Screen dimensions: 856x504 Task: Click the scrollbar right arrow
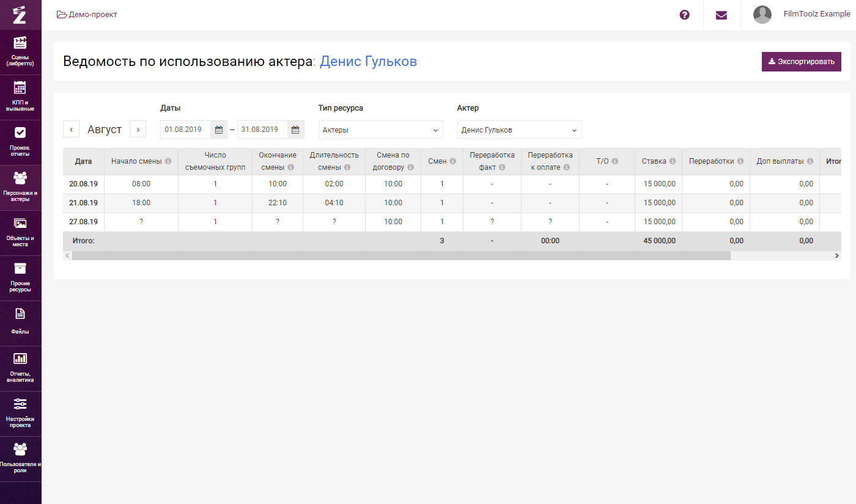[x=836, y=256]
